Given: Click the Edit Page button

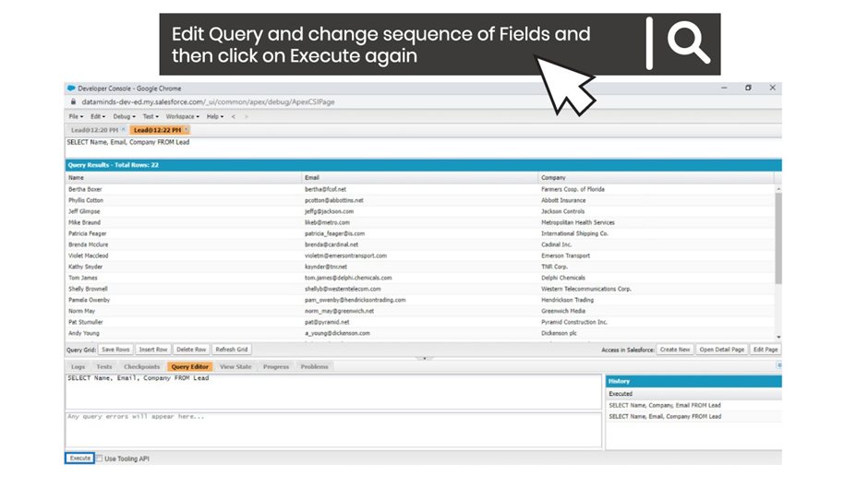Looking at the screenshot, I should [x=766, y=350].
